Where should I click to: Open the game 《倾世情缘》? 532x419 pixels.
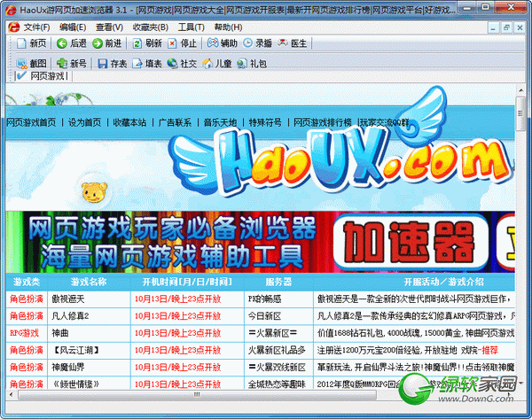tap(76, 384)
